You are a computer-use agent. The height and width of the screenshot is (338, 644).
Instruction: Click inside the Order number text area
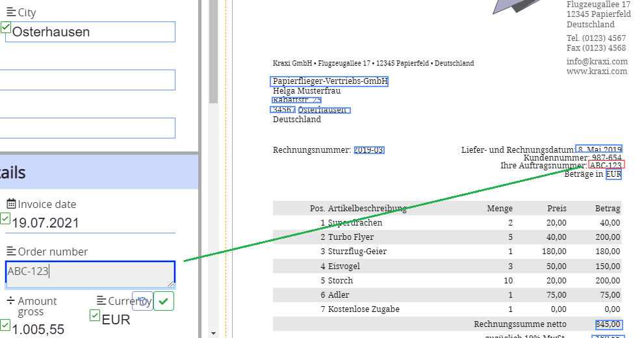coord(90,274)
